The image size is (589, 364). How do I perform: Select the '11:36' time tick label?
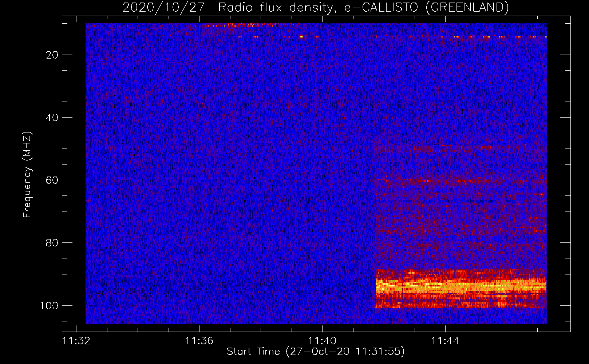(199, 341)
